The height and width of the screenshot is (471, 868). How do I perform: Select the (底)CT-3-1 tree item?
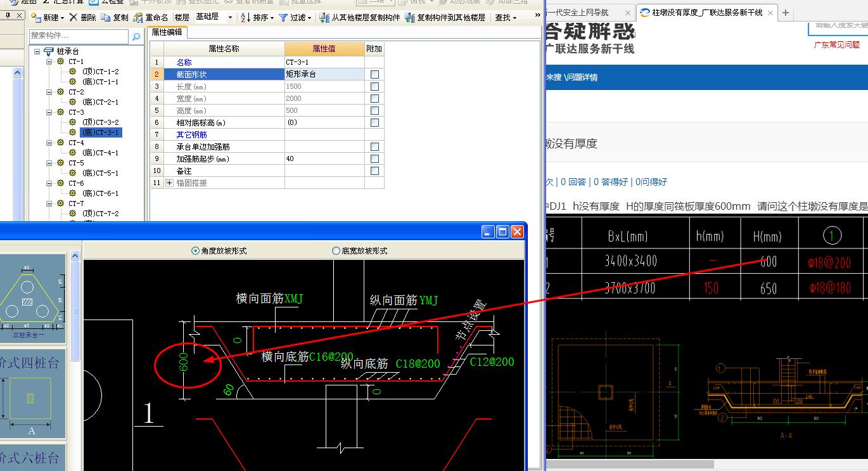pyautogui.click(x=101, y=132)
